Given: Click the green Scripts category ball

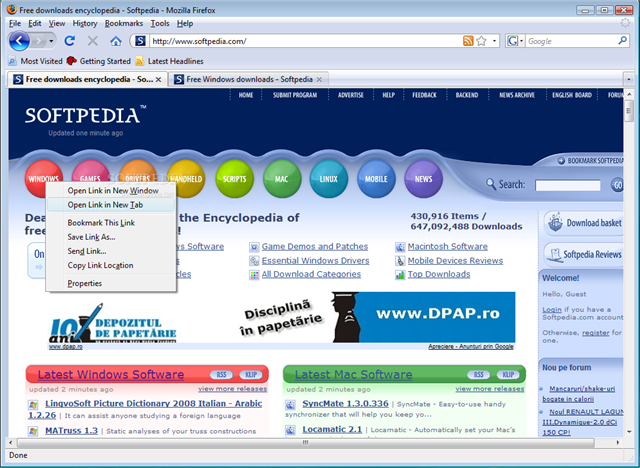Looking at the screenshot, I should (234, 179).
